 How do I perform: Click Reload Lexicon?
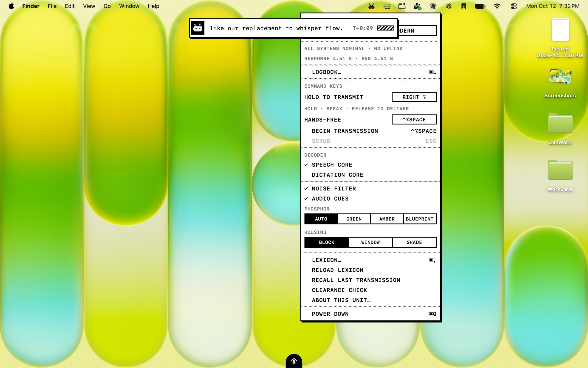[x=370, y=270]
